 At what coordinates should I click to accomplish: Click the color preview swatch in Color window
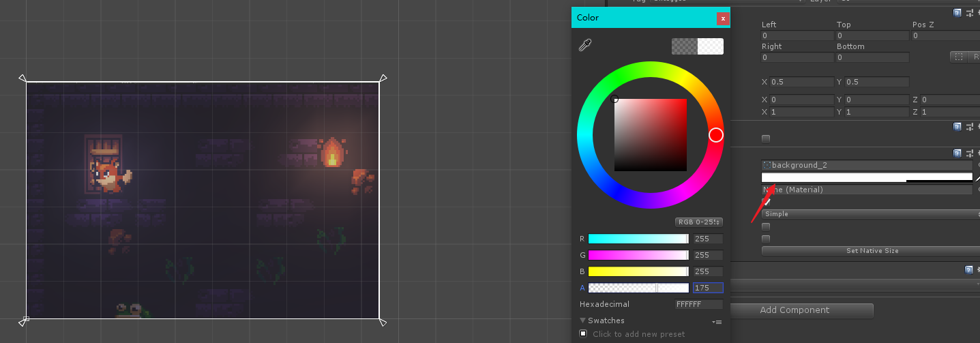pos(698,46)
